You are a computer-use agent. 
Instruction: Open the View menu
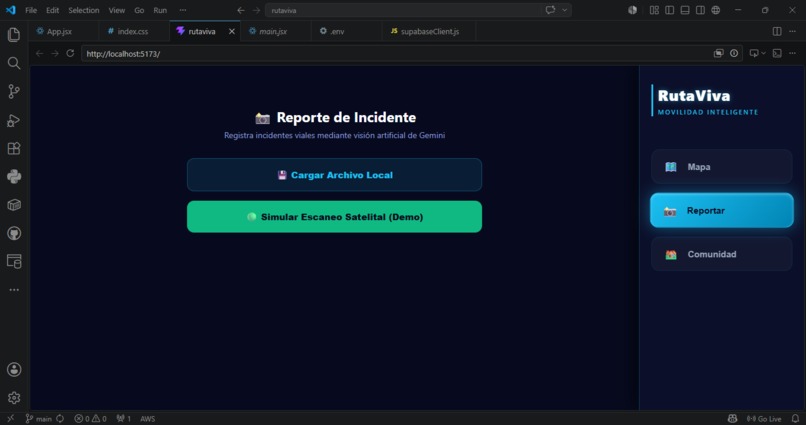[x=117, y=10]
